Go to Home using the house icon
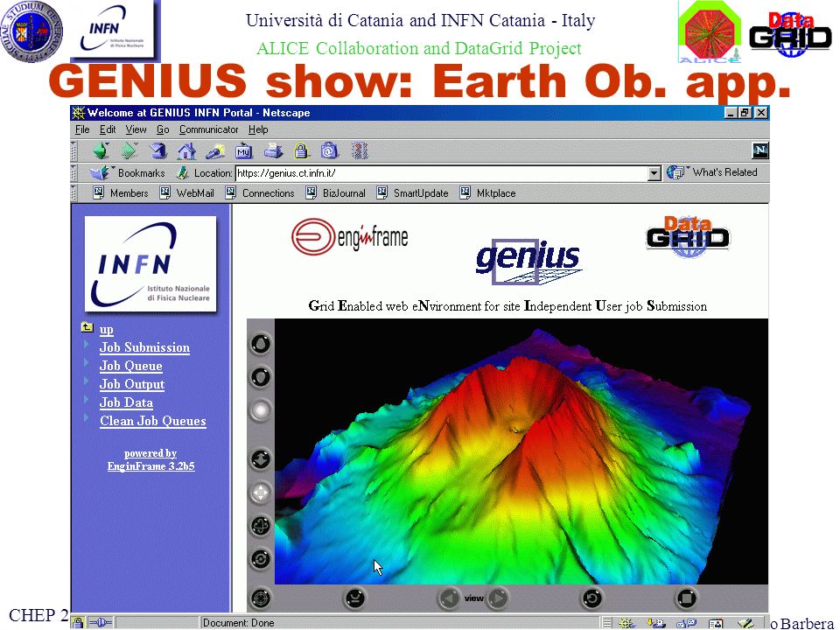840x630 pixels. pos(186,151)
